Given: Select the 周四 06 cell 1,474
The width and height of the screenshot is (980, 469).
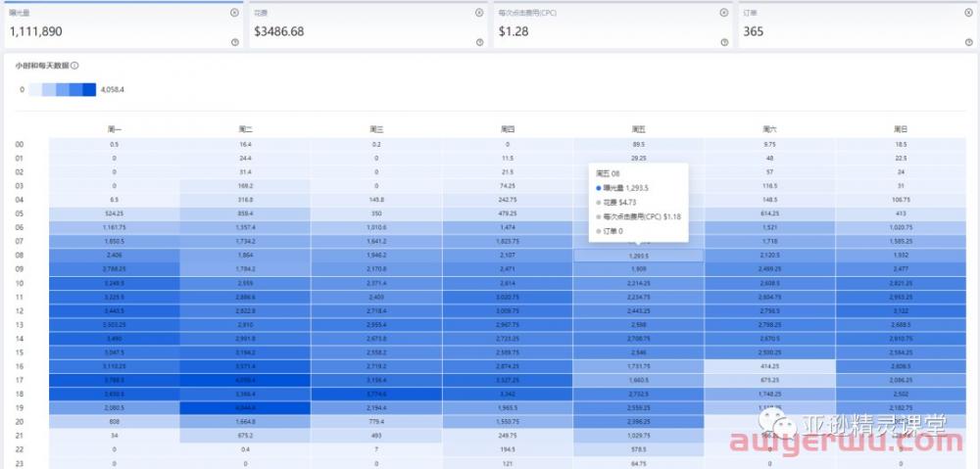Looking at the screenshot, I should [x=508, y=228].
